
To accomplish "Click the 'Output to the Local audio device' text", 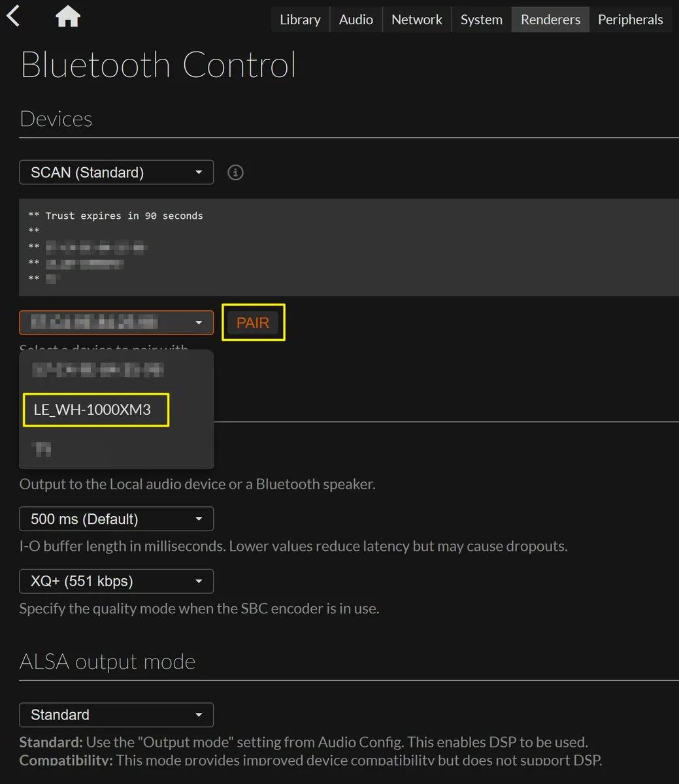I will [x=197, y=484].
